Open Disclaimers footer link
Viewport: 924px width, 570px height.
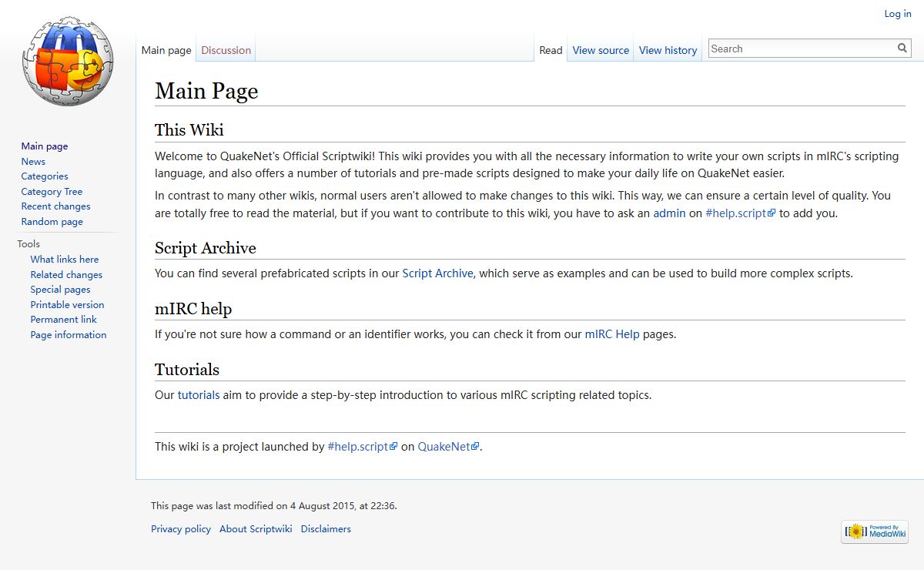(326, 529)
